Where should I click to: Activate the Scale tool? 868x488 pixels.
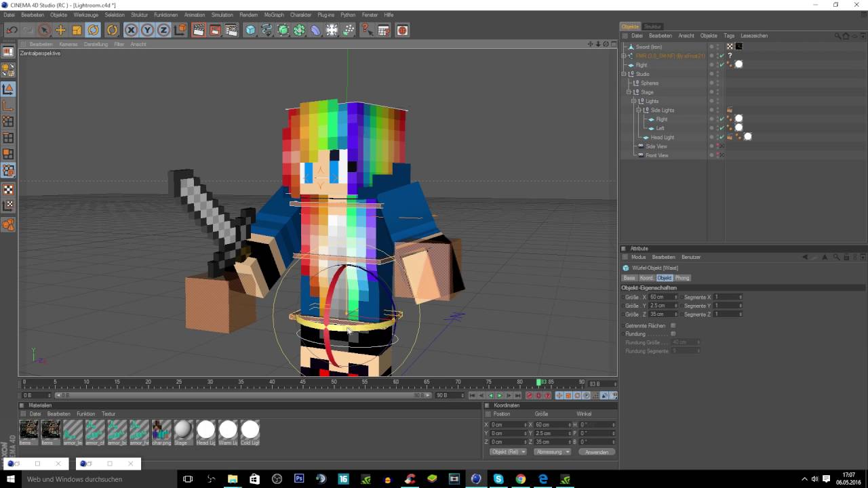77,30
